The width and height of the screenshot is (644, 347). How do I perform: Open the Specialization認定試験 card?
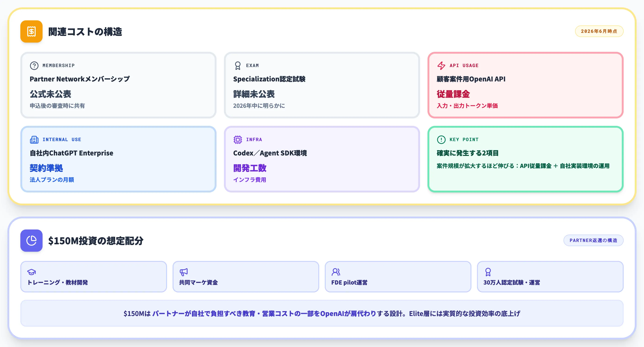point(322,85)
